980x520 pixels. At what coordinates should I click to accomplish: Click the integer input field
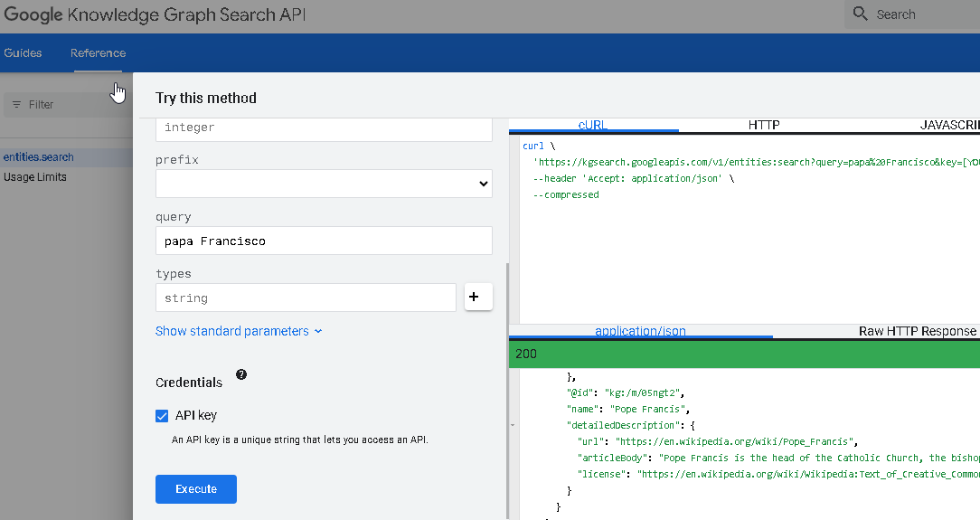pos(324,128)
